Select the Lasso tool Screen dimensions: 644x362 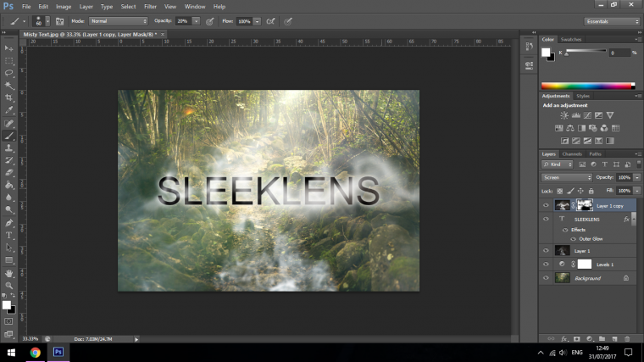[x=8, y=73]
